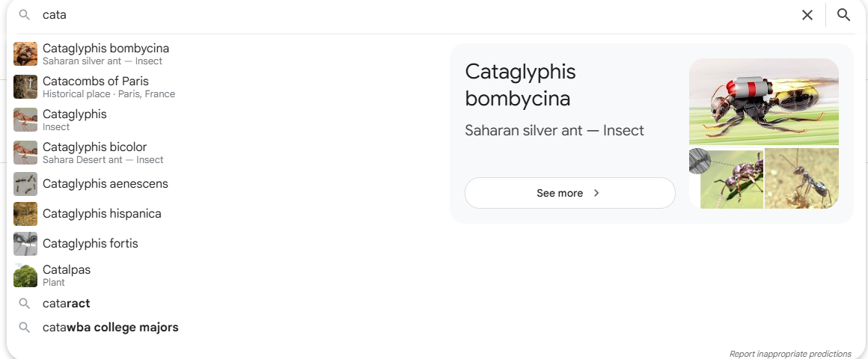The image size is (868, 359).
Task: Click the Cataglyphis bombycina suggestion thumbnail
Action: tap(25, 54)
